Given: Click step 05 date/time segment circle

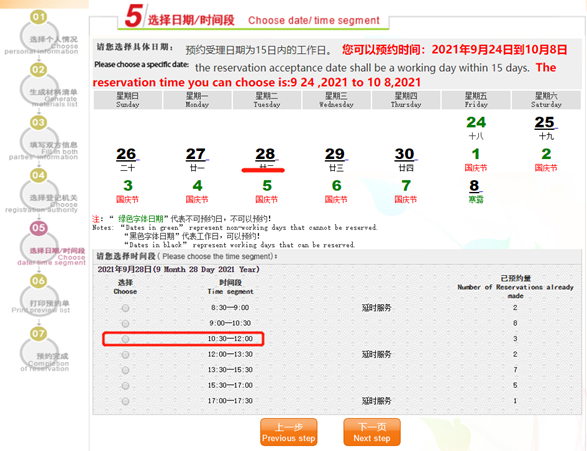Looking at the screenshot, I should click(39, 228).
